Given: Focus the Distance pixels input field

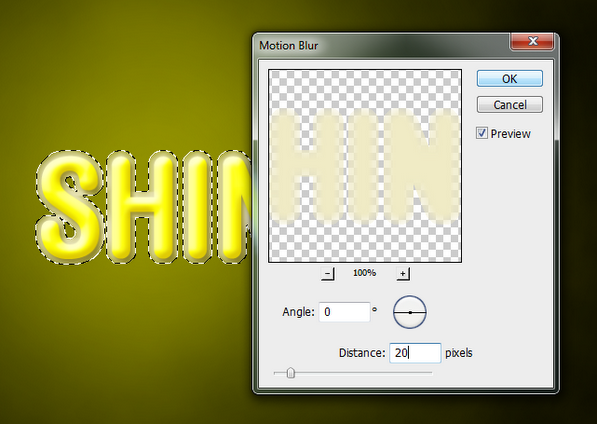Looking at the screenshot, I should [415, 353].
